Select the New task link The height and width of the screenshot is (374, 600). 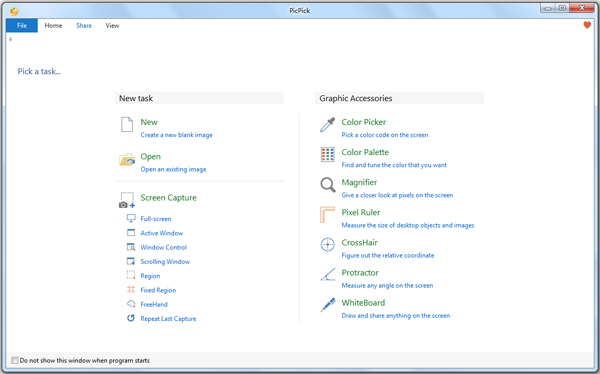point(149,122)
